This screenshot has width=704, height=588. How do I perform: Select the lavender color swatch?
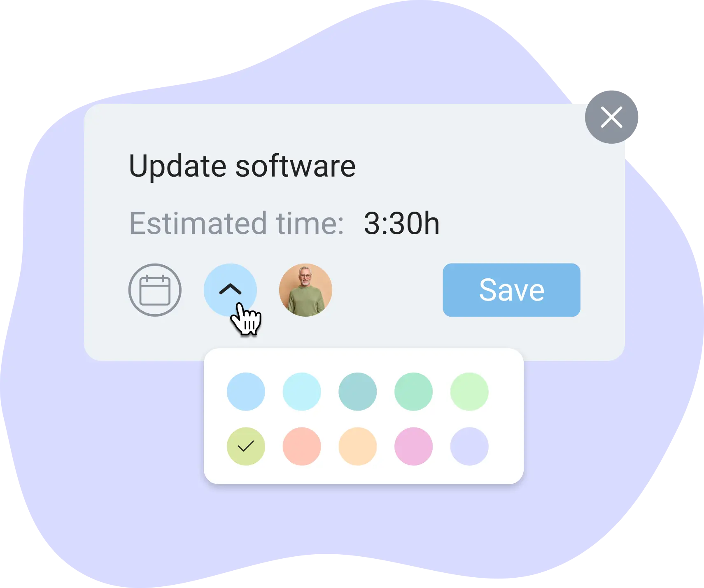pyautogui.click(x=469, y=446)
